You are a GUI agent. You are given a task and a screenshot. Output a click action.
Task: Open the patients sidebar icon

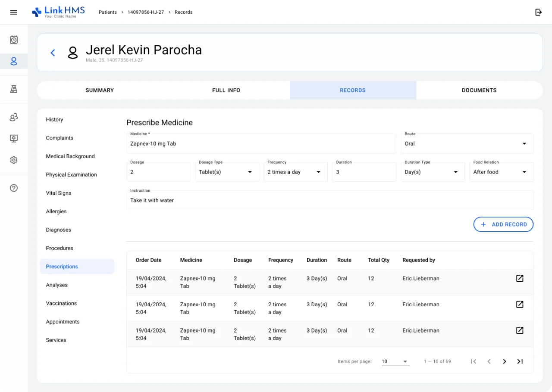click(x=14, y=61)
